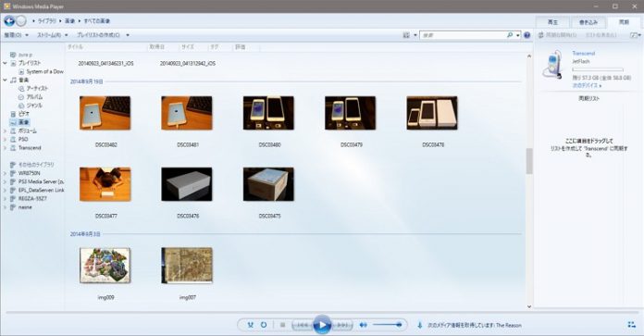This screenshot has height=336, width=644.
Task: Click the Transcend device link
Action: [583, 54]
